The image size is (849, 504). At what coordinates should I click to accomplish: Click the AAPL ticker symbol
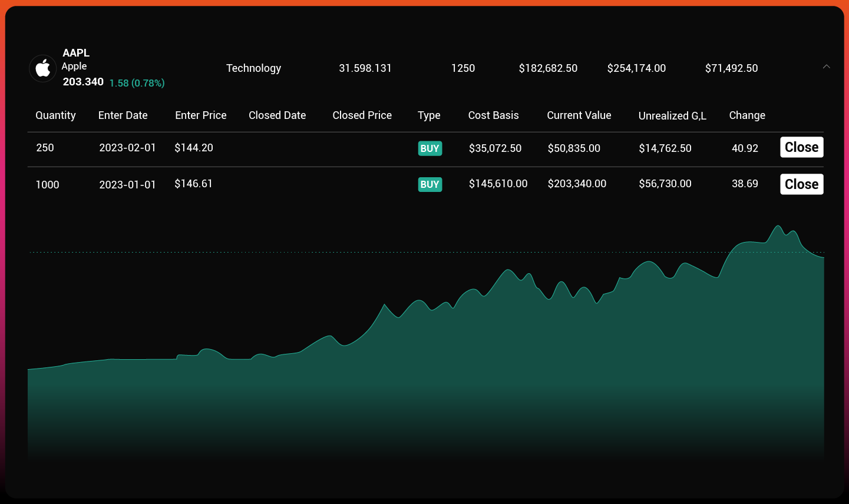(x=76, y=53)
